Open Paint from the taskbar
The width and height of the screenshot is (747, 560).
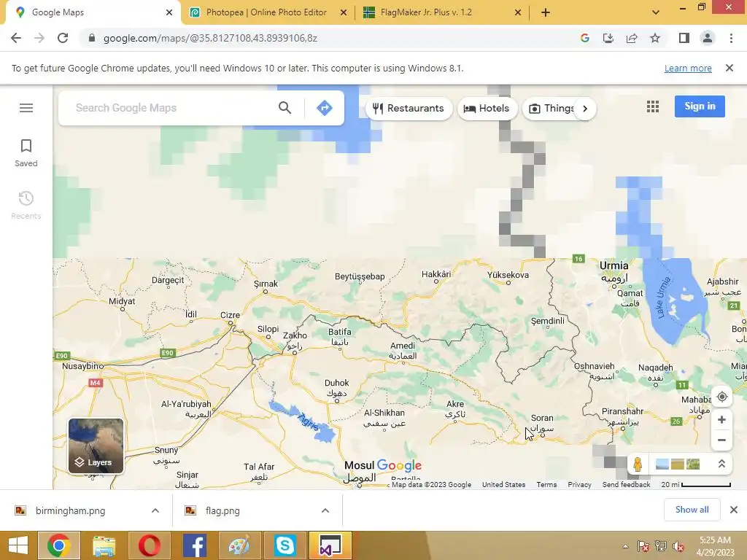(239, 545)
